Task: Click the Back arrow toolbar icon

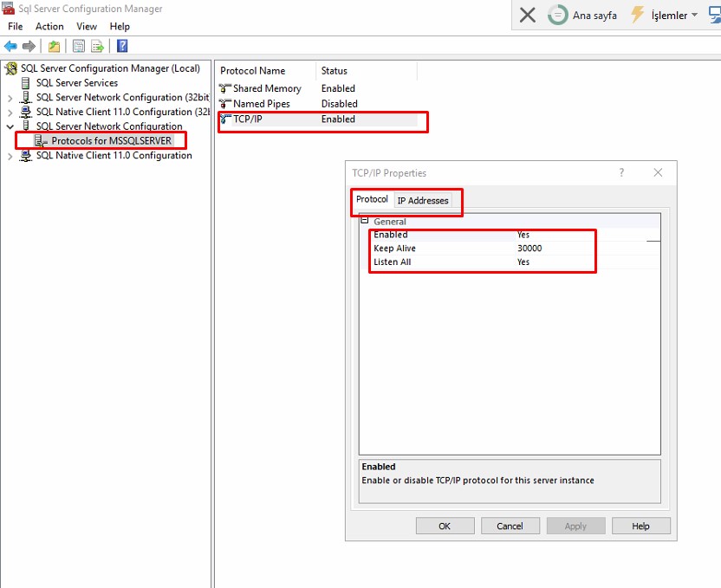Action: click(10, 47)
